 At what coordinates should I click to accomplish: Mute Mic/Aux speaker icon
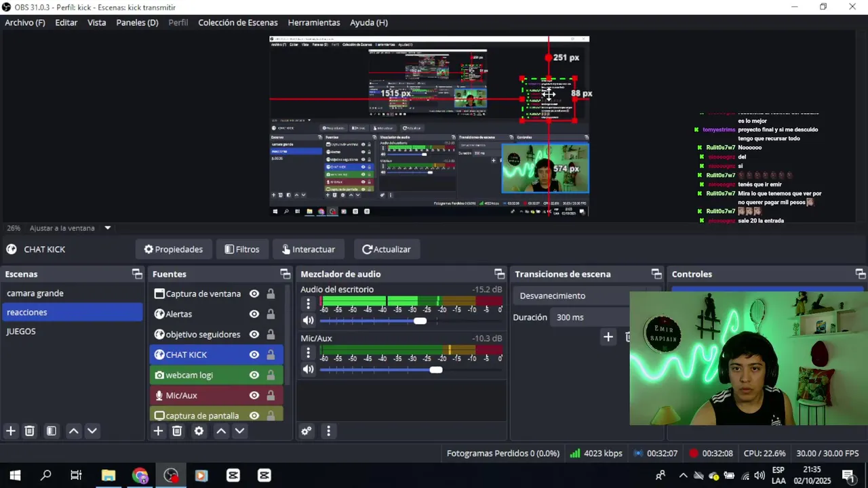(309, 369)
